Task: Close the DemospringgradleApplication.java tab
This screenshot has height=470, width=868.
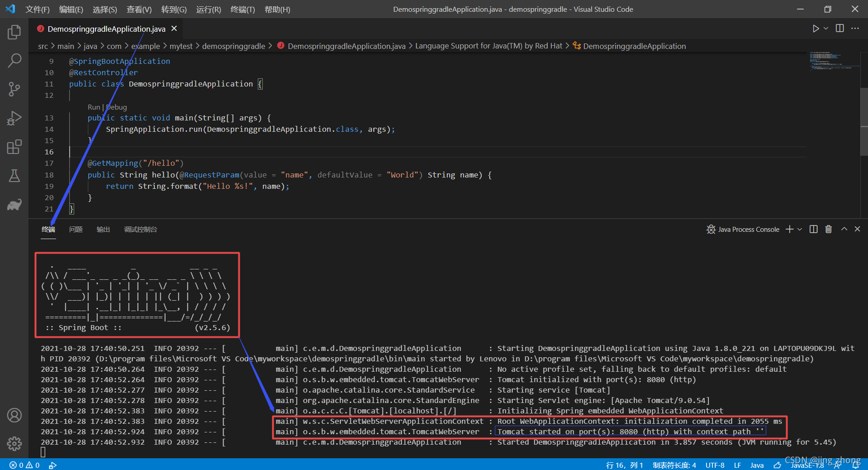Action: point(174,29)
